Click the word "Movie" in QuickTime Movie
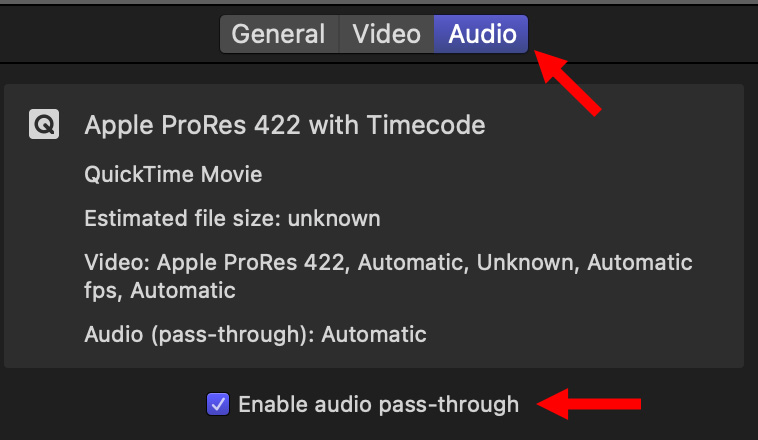 pos(232,174)
